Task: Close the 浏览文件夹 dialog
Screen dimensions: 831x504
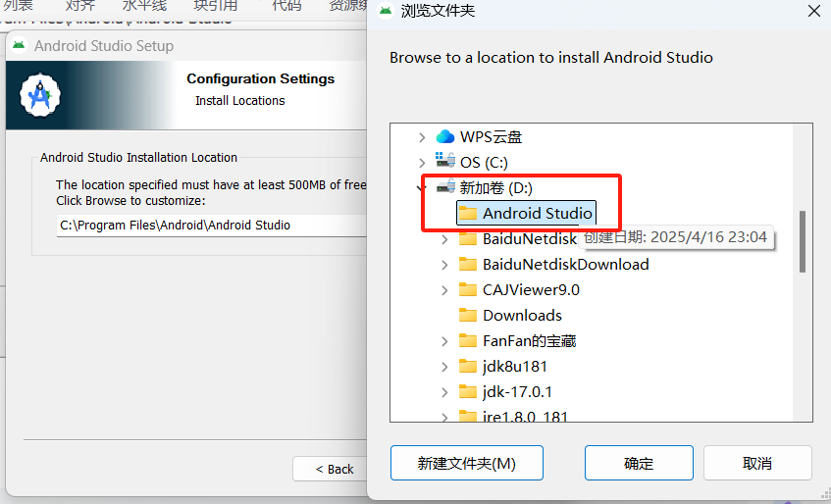Action: pos(814,11)
